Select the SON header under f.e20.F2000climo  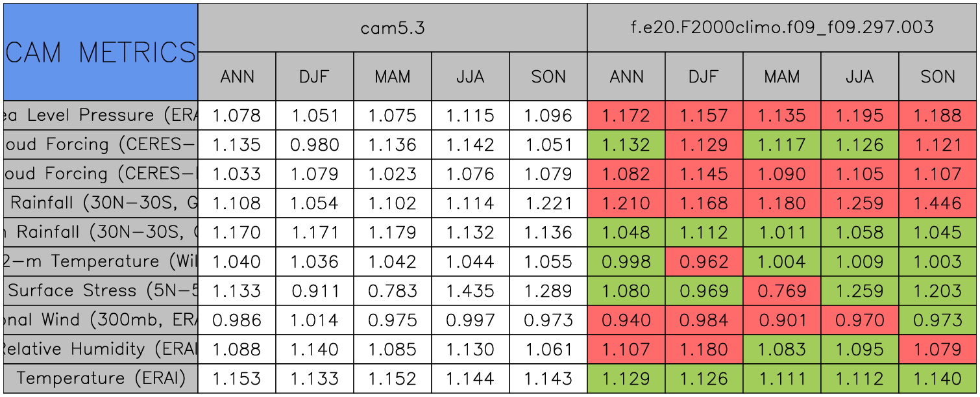[938, 77]
